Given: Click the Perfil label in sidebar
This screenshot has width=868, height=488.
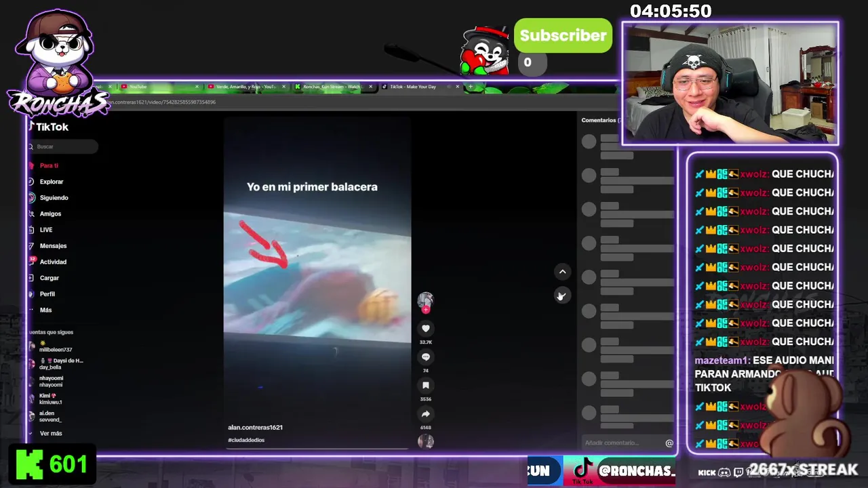Looking at the screenshot, I should pos(47,294).
